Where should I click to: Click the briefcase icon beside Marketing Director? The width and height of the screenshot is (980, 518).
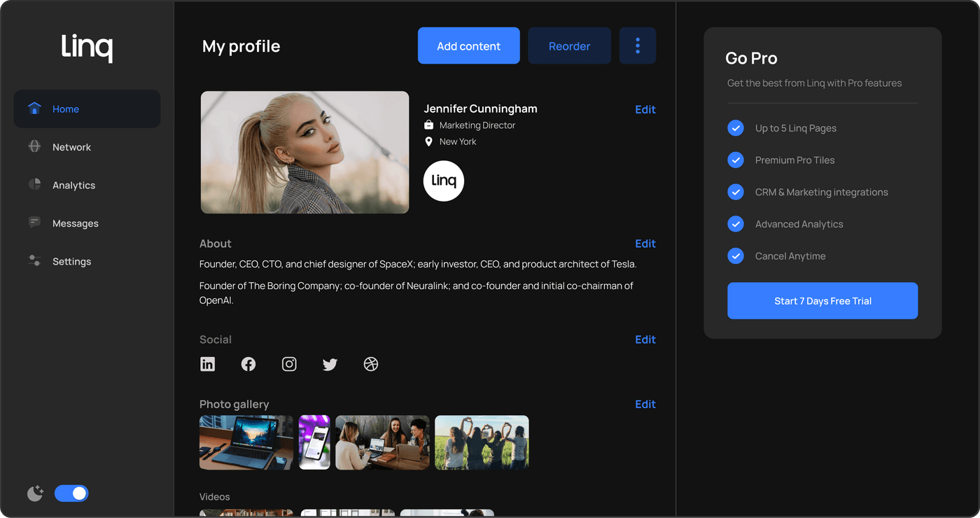[x=429, y=125]
